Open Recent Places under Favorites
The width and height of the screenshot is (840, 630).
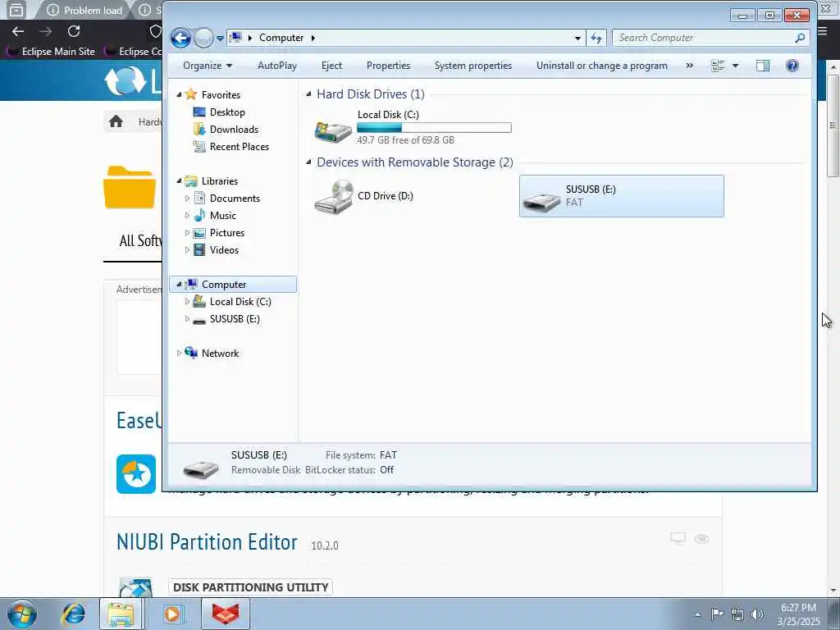(x=240, y=146)
